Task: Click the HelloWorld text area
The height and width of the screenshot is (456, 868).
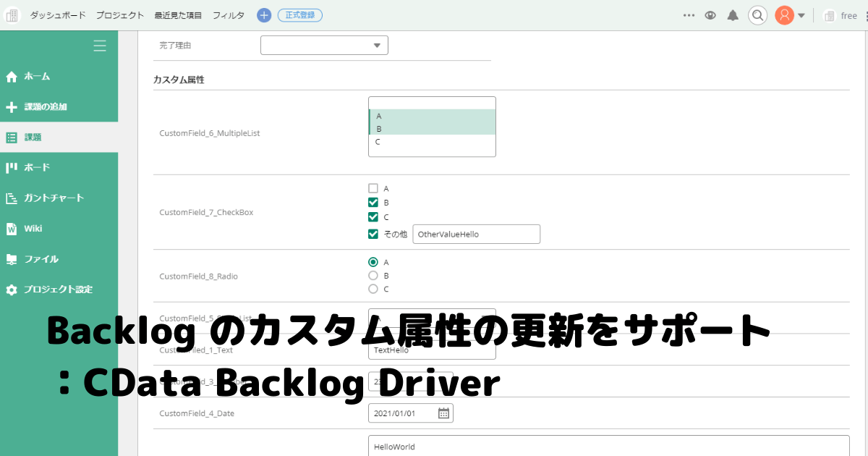Action: [608, 446]
